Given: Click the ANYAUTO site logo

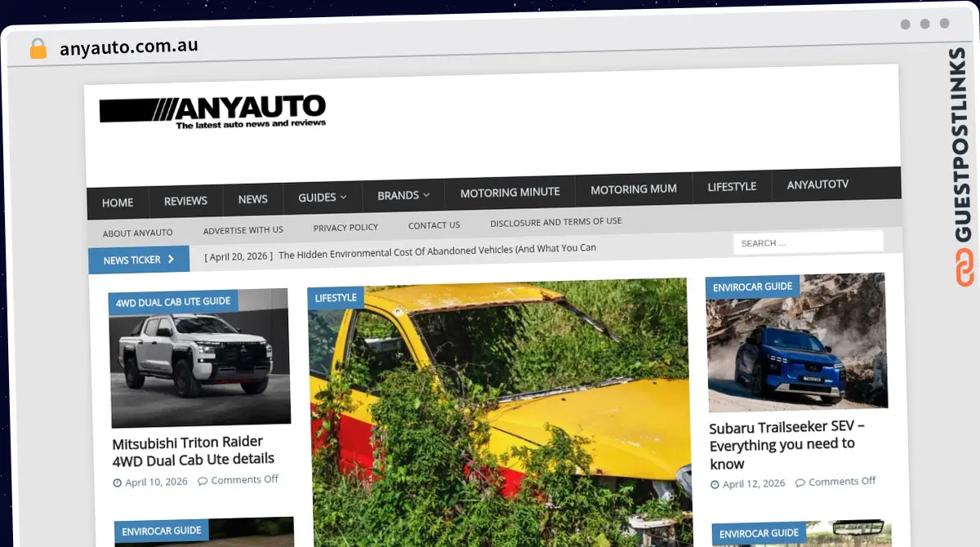Looking at the screenshot, I should 212,113.
